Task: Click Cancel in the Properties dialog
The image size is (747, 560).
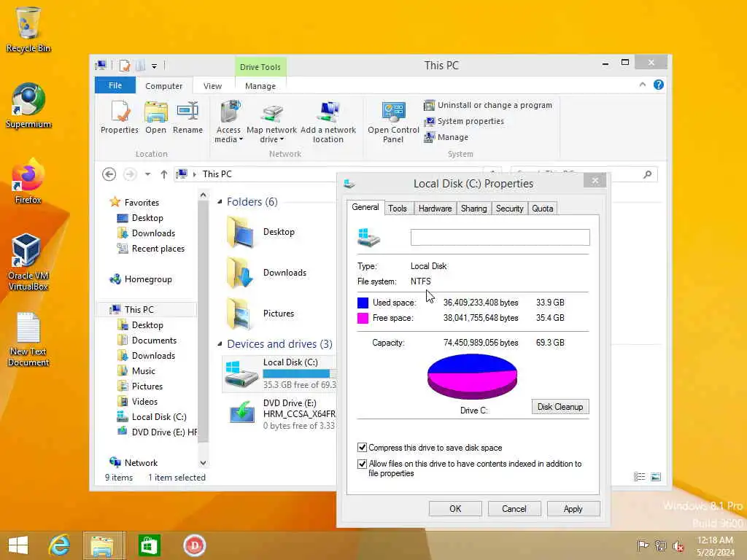Action: coord(514,508)
